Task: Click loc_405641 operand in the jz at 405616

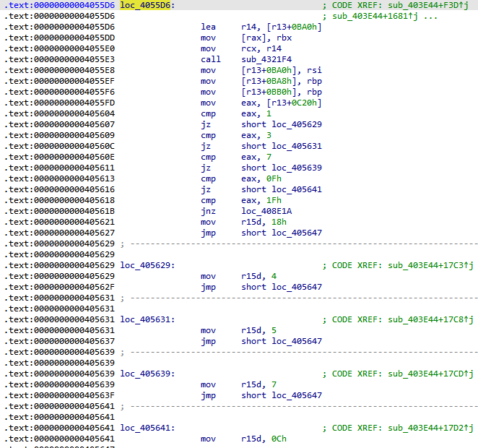Action: 297,189
